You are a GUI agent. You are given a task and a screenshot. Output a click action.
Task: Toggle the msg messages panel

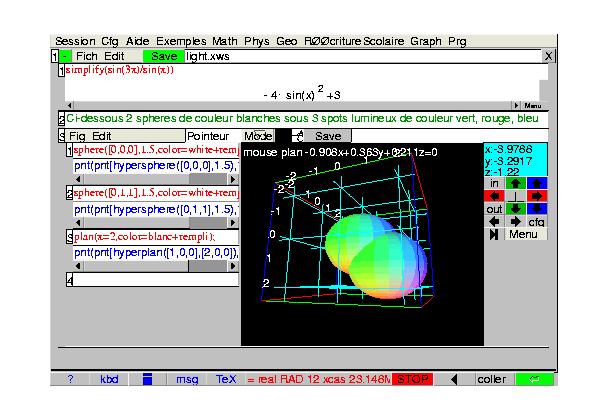tap(187, 379)
